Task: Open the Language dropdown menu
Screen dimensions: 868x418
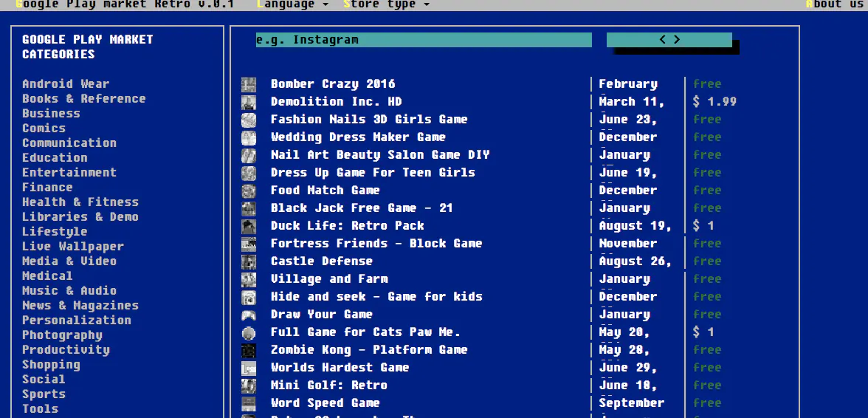Action: coord(293,4)
